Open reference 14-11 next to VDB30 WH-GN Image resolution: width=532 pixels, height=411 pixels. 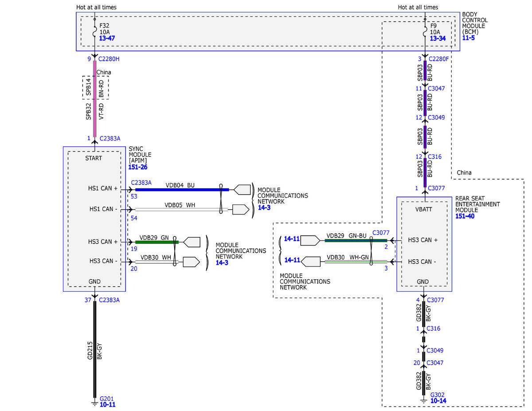tap(292, 260)
